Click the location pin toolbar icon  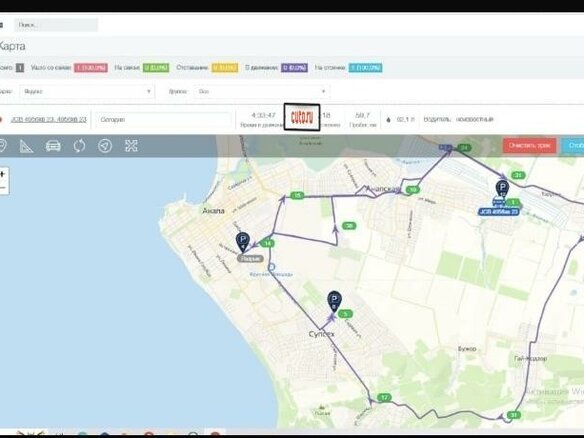[x=2, y=146]
